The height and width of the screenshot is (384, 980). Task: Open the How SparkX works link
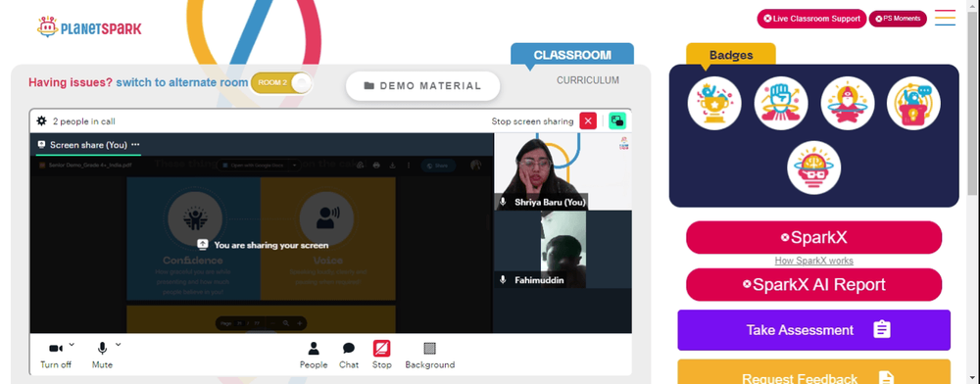tap(813, 261)
